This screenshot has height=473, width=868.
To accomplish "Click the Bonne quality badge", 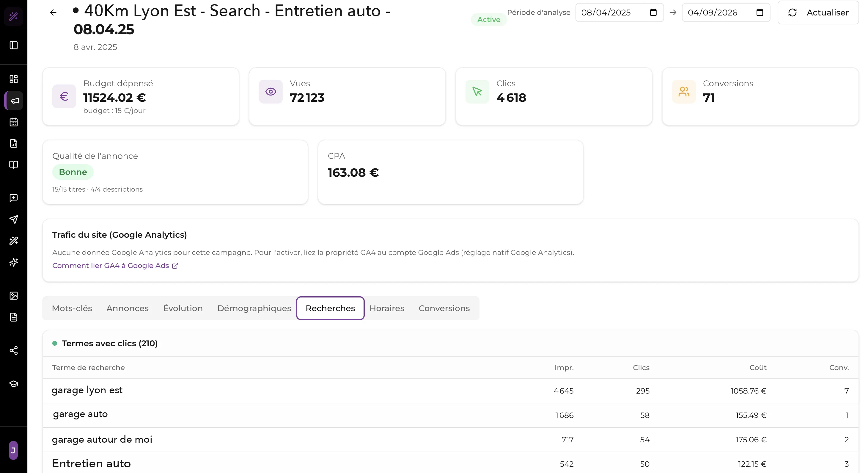I will click(73, 172).
